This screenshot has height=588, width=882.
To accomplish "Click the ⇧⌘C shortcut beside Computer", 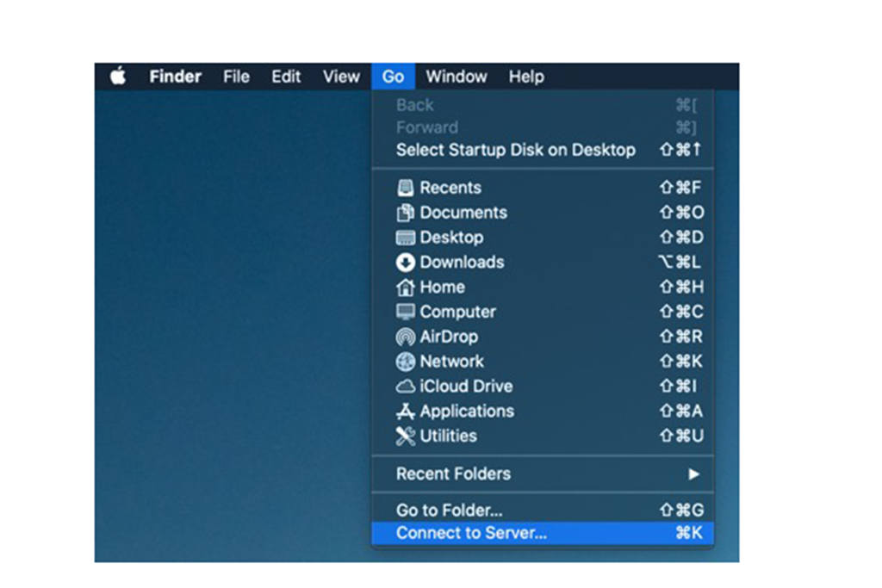I will (681, 312).
